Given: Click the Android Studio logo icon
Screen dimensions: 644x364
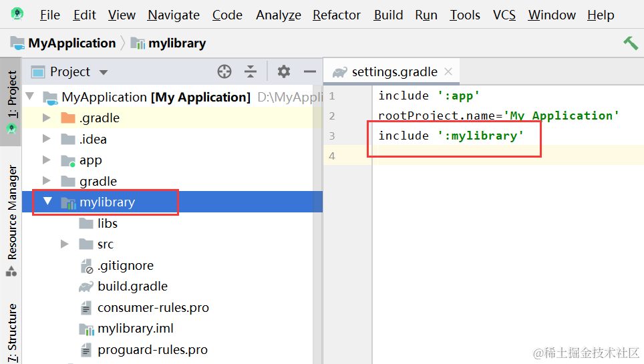Looking at the screenshot, I should 17,14.
